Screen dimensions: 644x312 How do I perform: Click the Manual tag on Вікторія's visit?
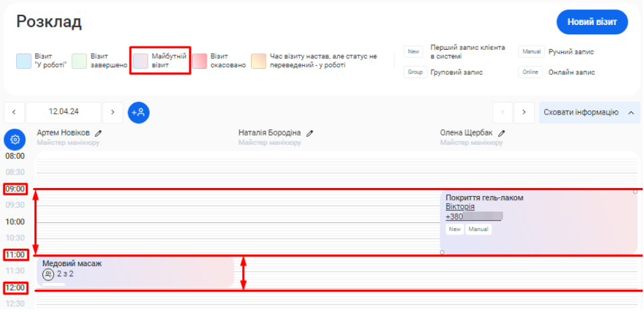477,229
